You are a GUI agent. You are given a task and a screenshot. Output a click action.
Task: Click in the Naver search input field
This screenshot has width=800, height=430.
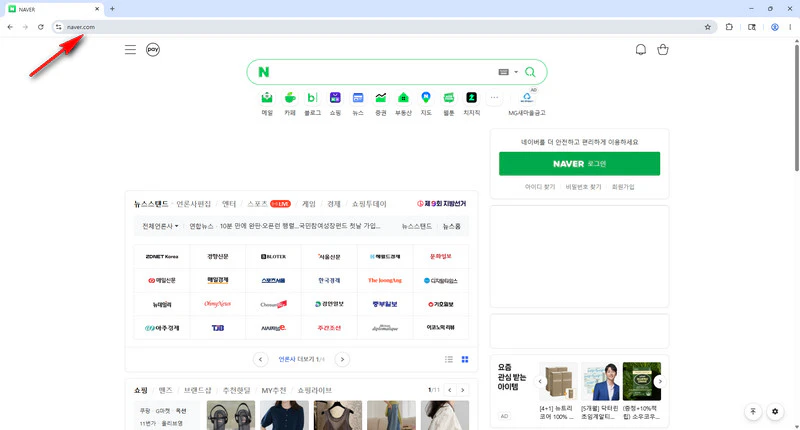click(x=383, y=72)
